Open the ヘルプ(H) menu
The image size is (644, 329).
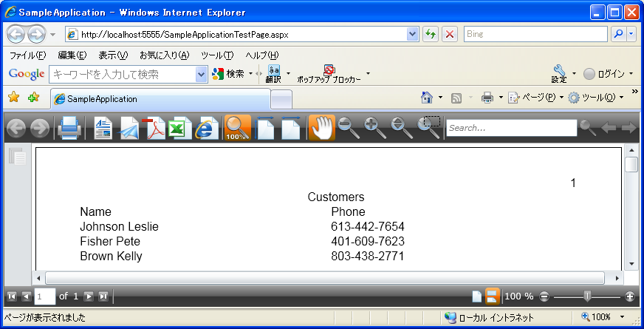click(262, 55)
